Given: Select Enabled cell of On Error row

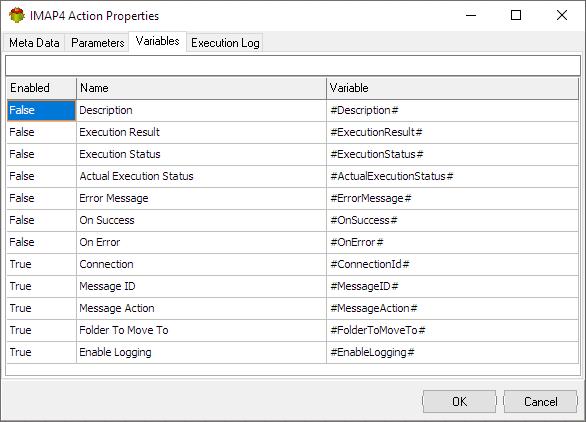Looking at the screenshot, I should pos(41,243).
